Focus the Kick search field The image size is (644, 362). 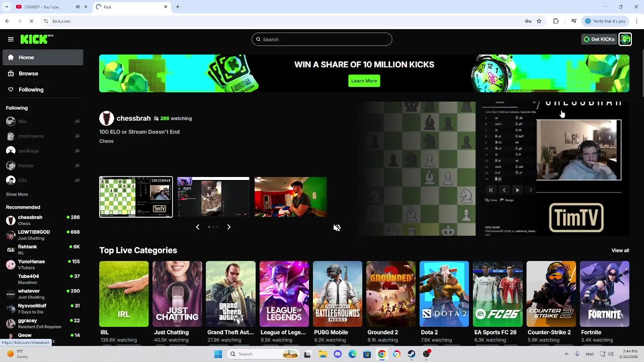coord(322,39)
